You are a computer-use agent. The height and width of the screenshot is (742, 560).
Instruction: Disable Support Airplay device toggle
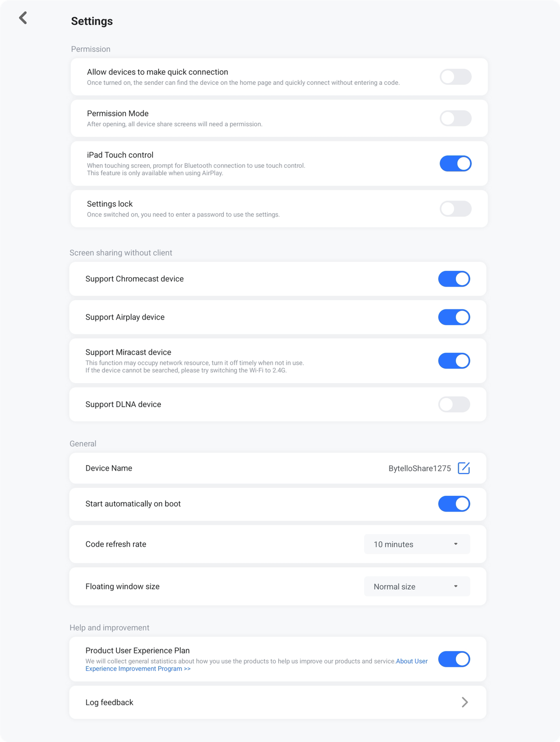point(454,317)
